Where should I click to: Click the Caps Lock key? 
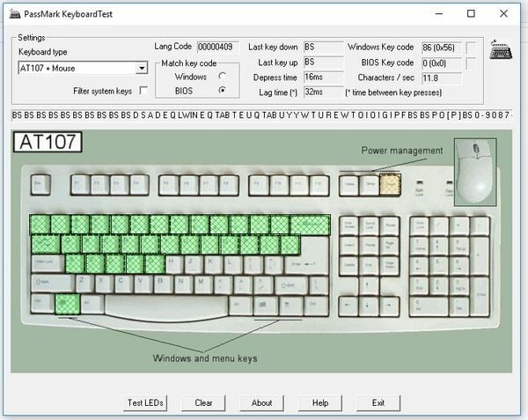pyautogui.click(x=48, y=264)
